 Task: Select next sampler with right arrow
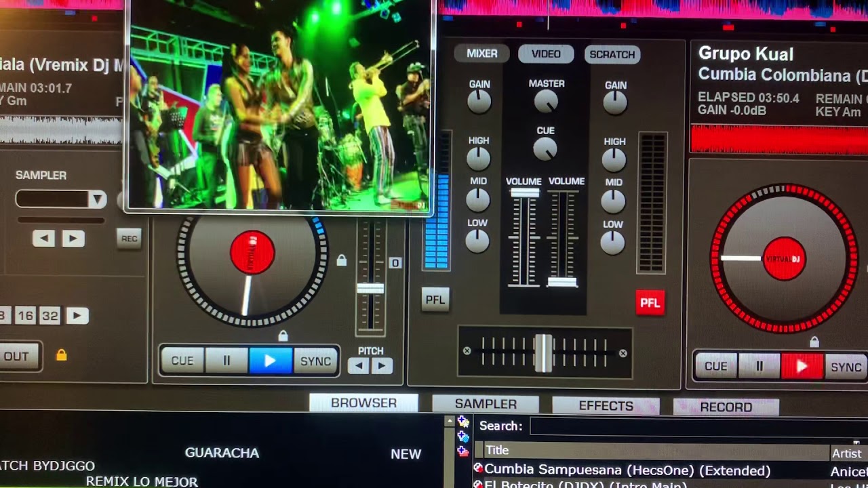73,239
